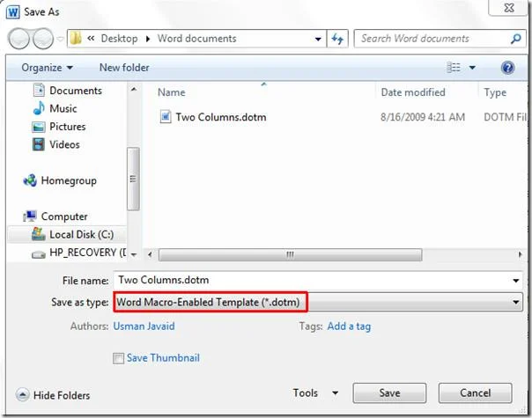Select Pictures in the navigation pane
The image size is (532, 418).
click(x=59, y=127)
